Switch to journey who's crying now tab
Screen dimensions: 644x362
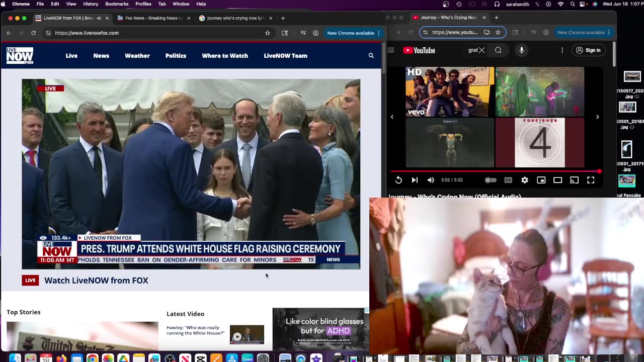point(235,18)
